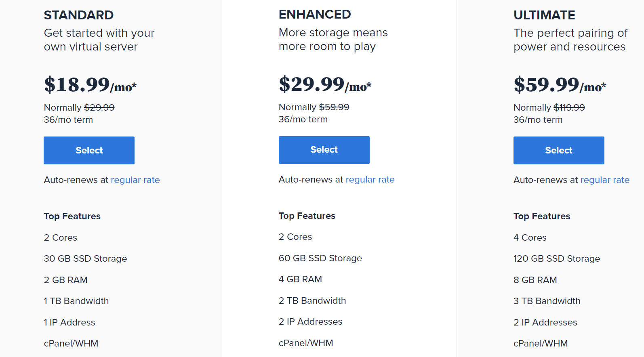Click the 4 Cores feature under ULTIMATE
The height and width of the screenshot is (357, 644).
(x=530, y=237)
